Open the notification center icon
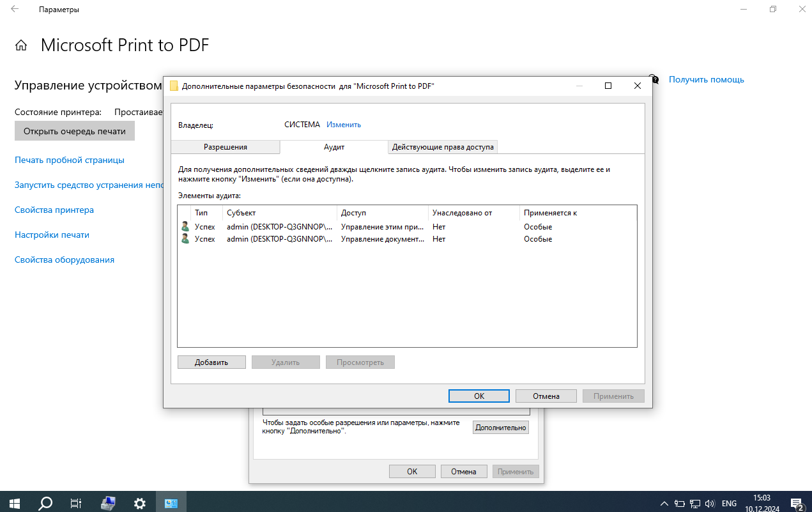This screenshot has height=512, width=812. pos(797,503)
